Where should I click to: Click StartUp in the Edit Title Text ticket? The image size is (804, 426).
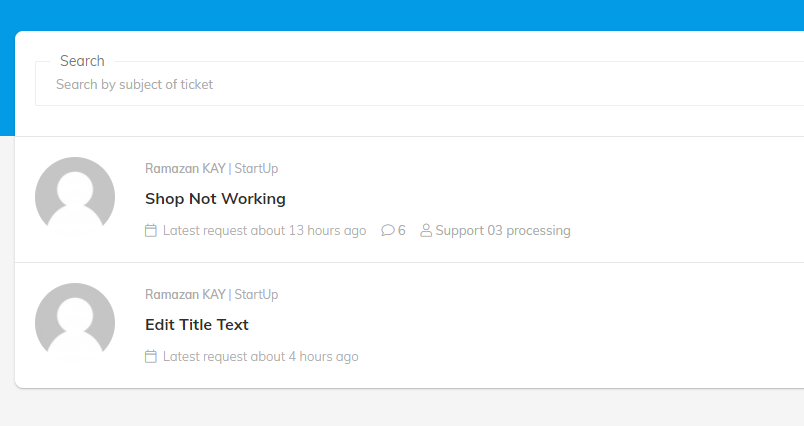(256, 295)
